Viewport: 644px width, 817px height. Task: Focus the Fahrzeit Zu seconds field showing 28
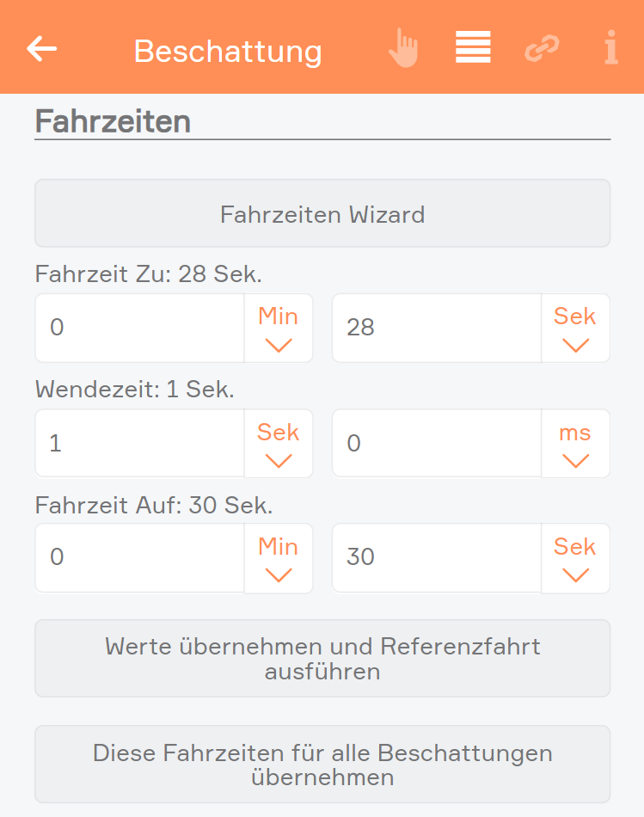[437, 329]
